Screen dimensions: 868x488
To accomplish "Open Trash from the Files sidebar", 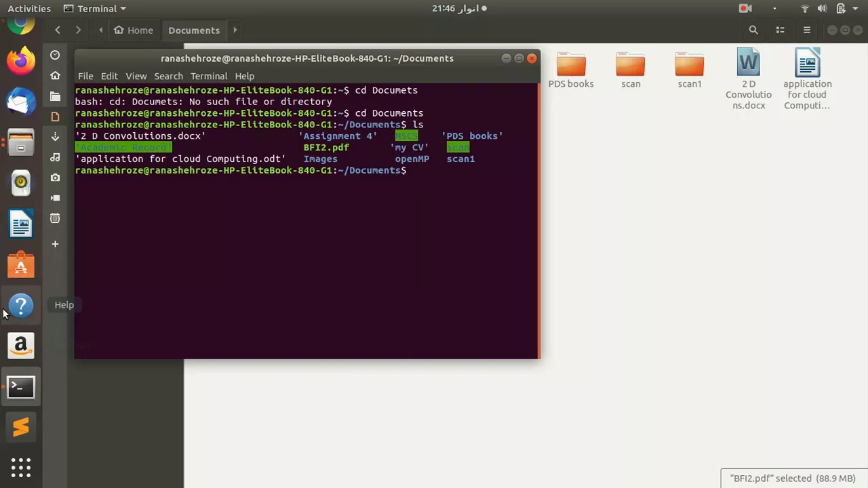I will 55,218.
